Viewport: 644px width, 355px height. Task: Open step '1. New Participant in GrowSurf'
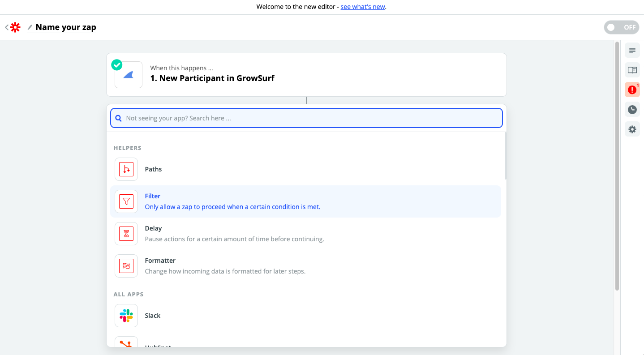tap(306, 75)
